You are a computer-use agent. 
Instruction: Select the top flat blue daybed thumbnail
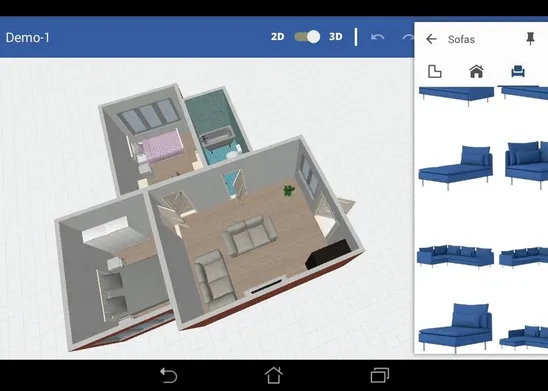coord(456,96)
